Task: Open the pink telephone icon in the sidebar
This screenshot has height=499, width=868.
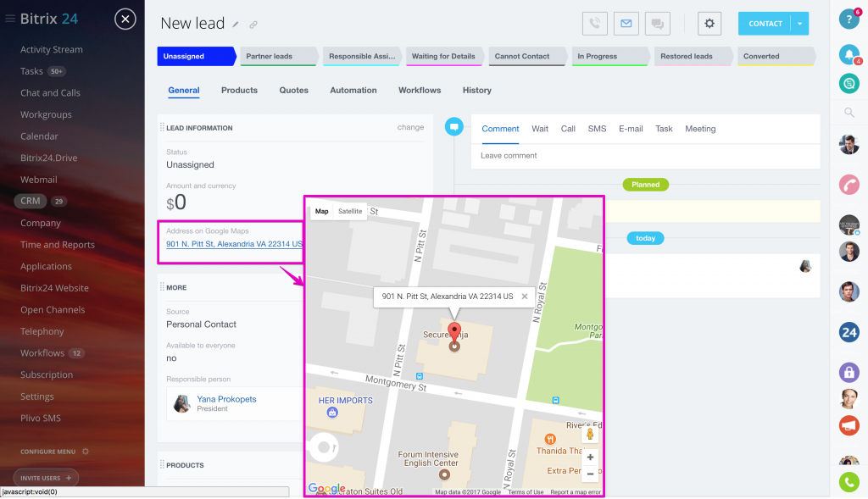Action: tap(849, 184)
